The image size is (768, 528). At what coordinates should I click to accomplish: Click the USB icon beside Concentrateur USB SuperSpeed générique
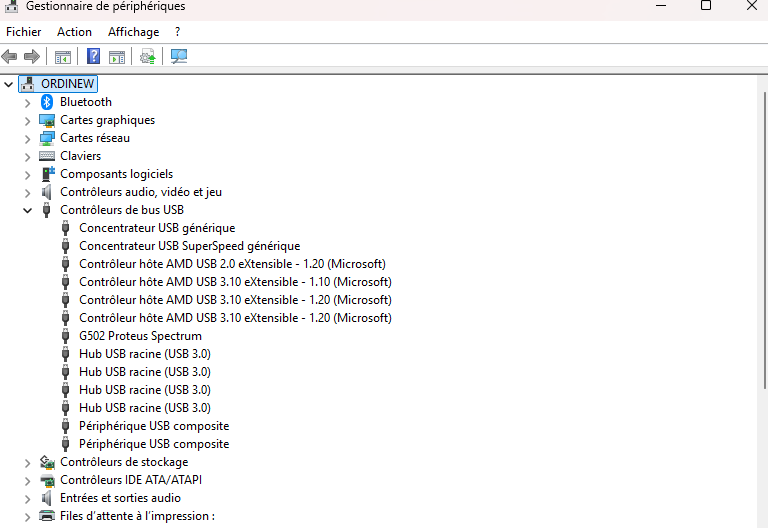tap(65, 246)
